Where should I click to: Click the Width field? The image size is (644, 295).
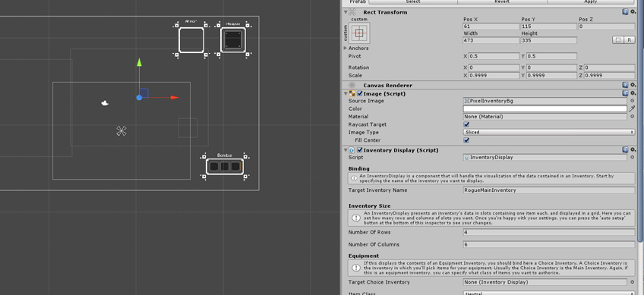(x=491, y=40)
